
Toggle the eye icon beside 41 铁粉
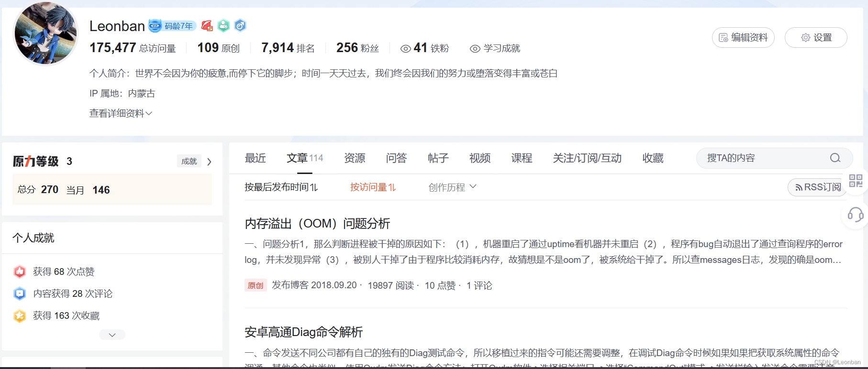tap(406, 48)
